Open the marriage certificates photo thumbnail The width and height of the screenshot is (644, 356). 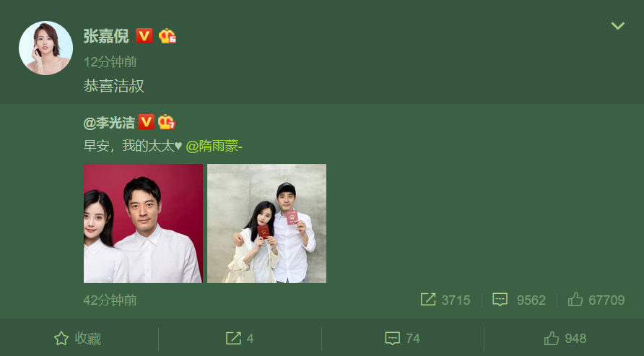[267, 223]
